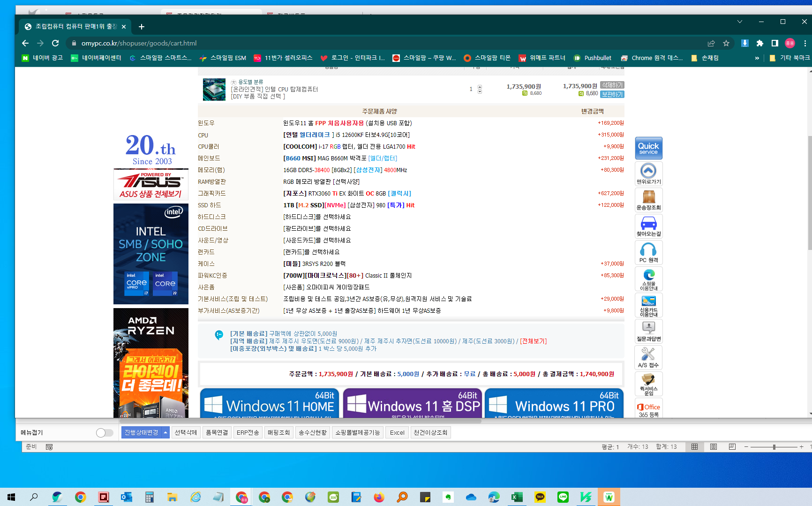Screen dimensions: 812x506
Task: Open the Pushbullet bookmark
Action: (593, 58)
